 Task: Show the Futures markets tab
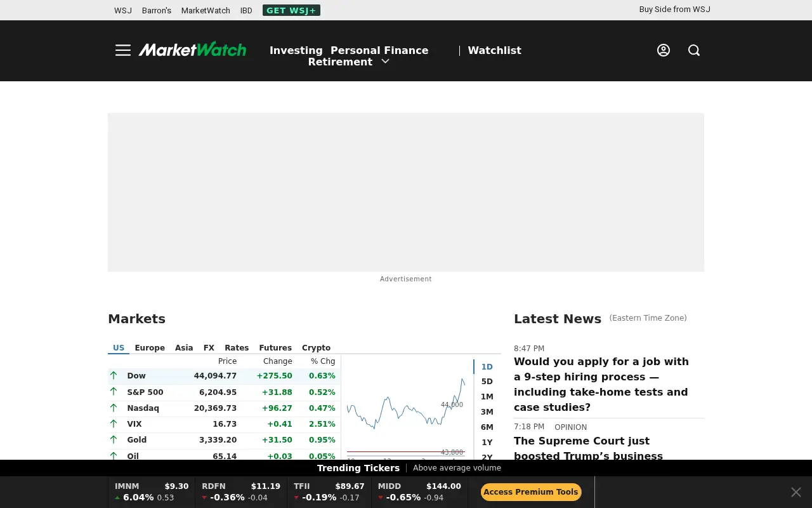[275, 348]
